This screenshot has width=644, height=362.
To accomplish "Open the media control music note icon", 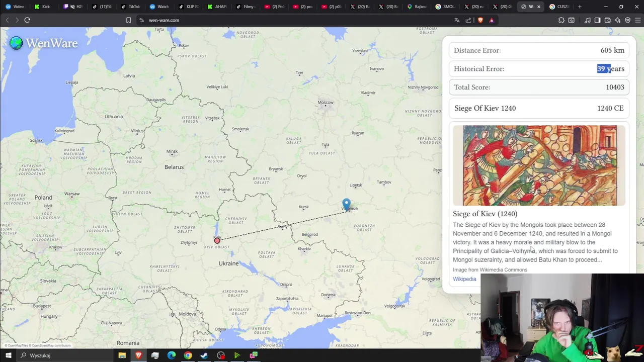I will click(587, 20).
